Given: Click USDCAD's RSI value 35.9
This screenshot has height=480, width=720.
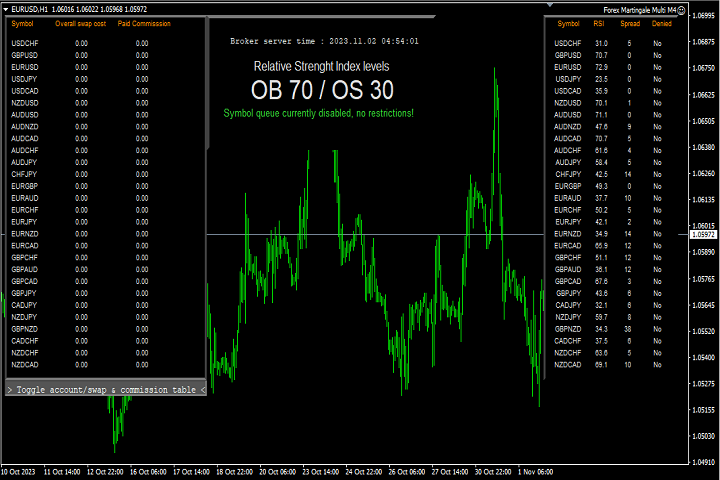Looking at the screenshot, I should pos(601,91).
